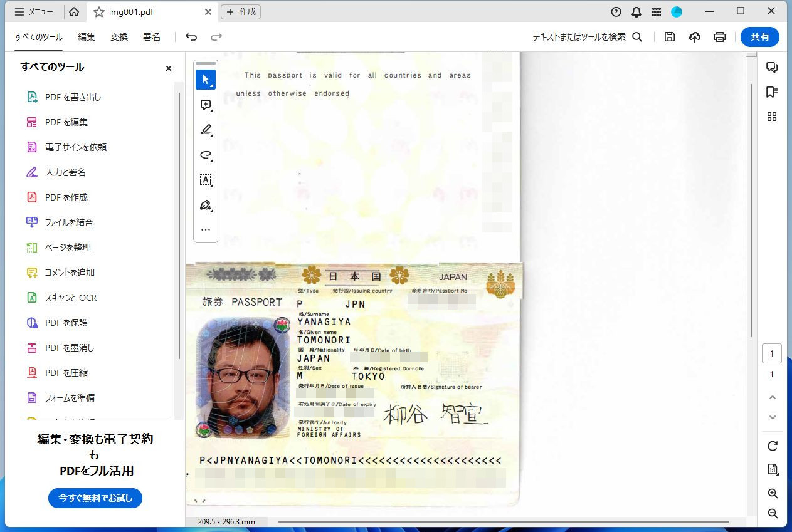This screenshot has width=792, height=532.
Task: Select the highlight pencil tool
Action: (x=206, y=130)
